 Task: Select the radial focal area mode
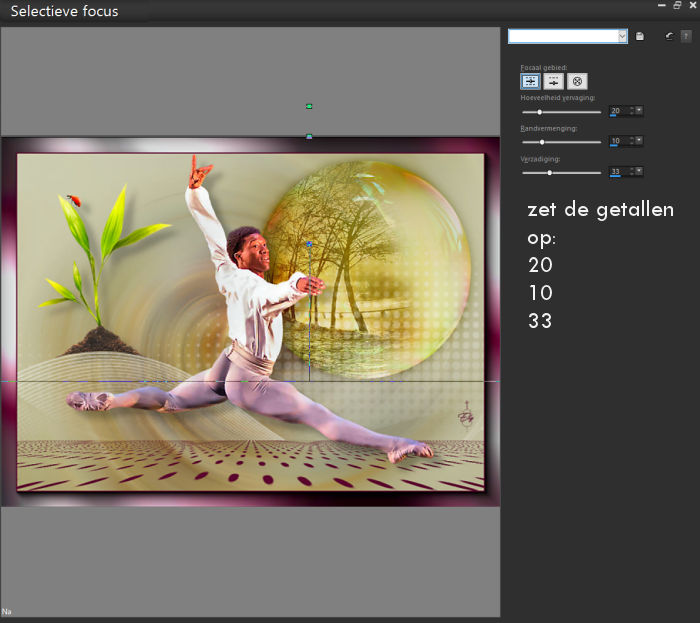pyautogui.click(x=577, y=81)
